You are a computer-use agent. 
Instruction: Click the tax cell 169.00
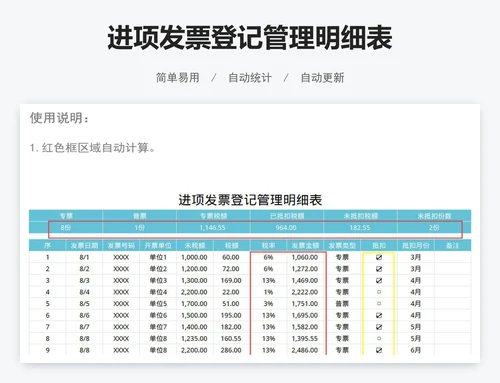tap(231, 281)
